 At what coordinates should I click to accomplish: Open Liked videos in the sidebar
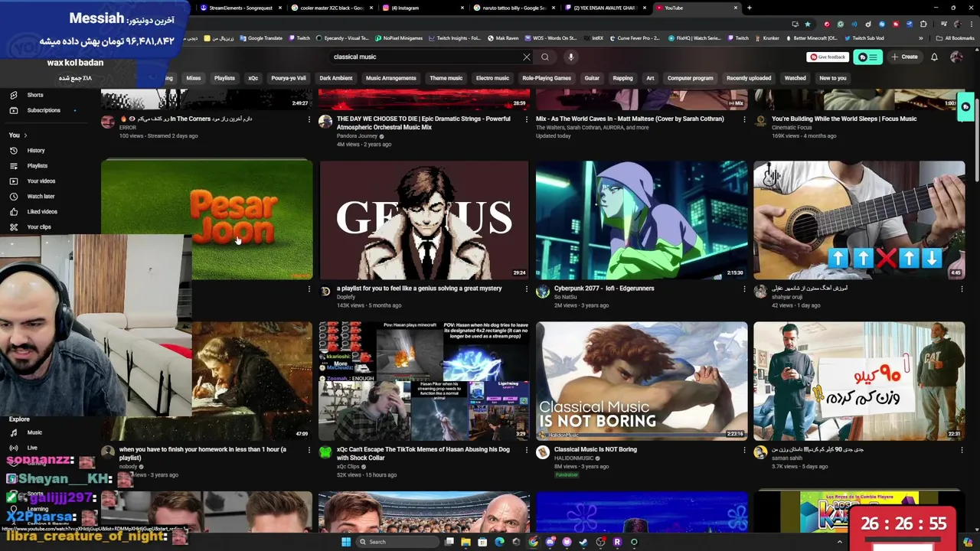[x=42, y=212]
